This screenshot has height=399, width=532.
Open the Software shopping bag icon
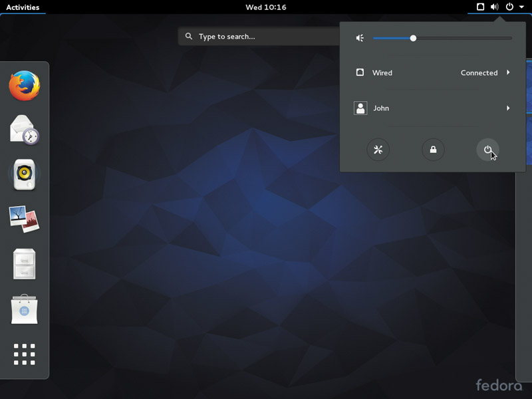point(25,309)
